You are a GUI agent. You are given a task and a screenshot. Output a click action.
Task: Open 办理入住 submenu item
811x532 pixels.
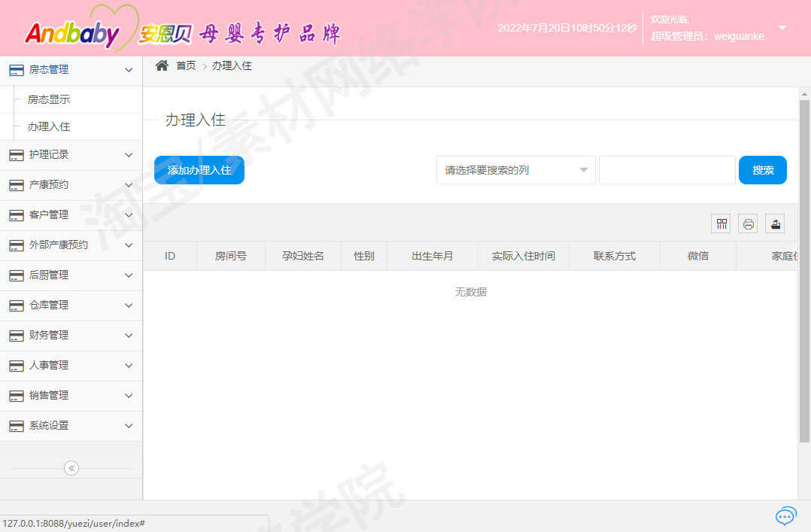49,126
